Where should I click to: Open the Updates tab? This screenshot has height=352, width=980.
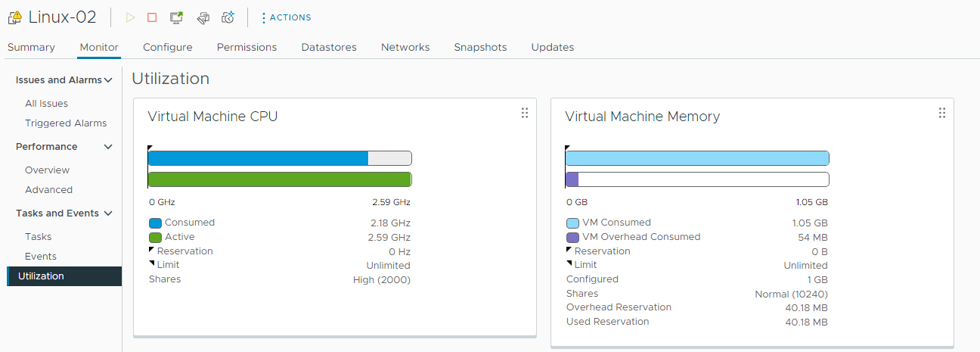pyautogui.click(x=553, y=47)
